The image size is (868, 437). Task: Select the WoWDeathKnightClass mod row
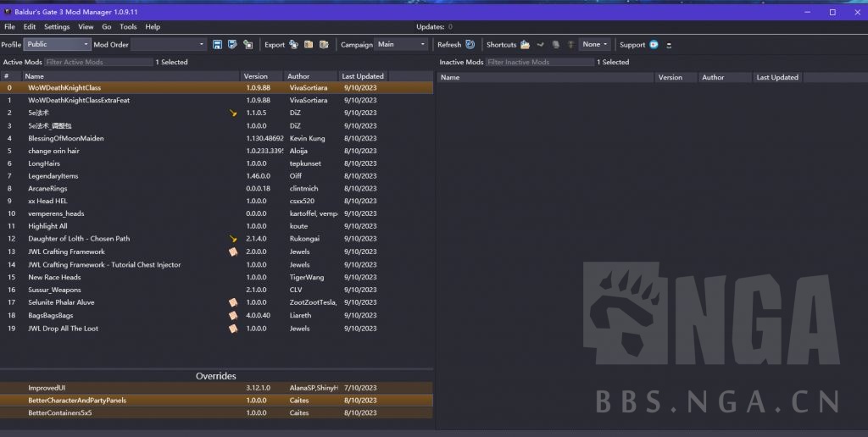pos(216,87)
